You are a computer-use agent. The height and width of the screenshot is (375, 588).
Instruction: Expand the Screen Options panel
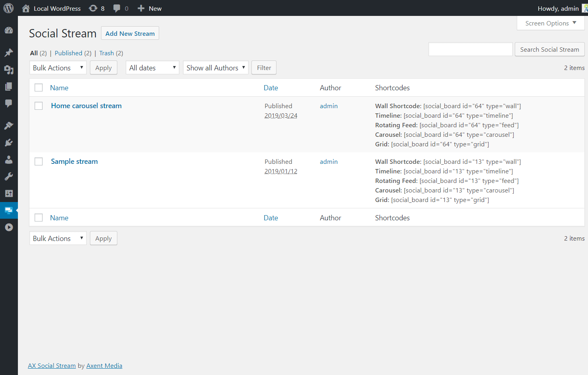[551, 23]
